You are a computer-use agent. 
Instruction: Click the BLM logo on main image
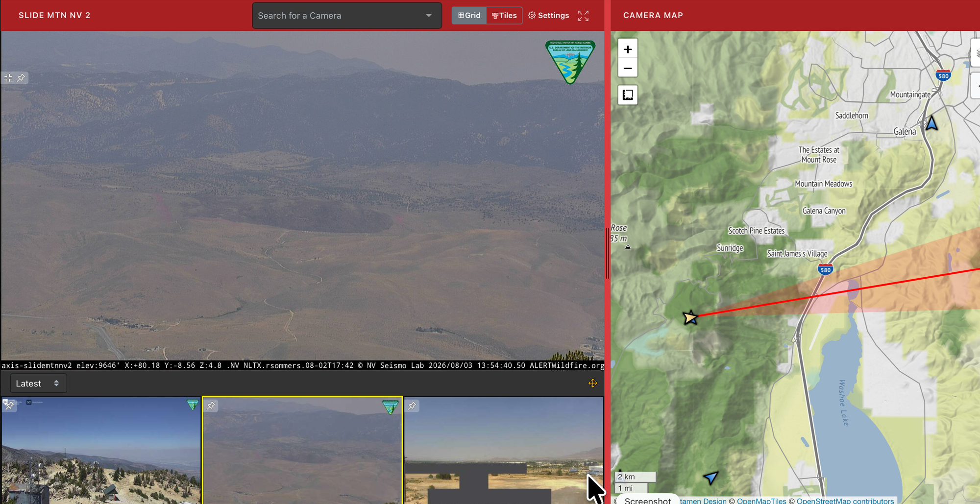(570, 62)
